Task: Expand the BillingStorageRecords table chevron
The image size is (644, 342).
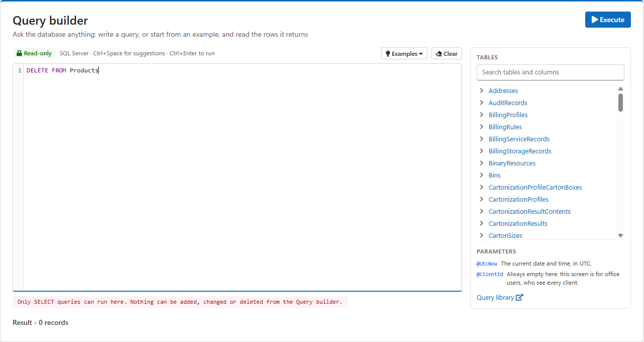Action: 482,151
